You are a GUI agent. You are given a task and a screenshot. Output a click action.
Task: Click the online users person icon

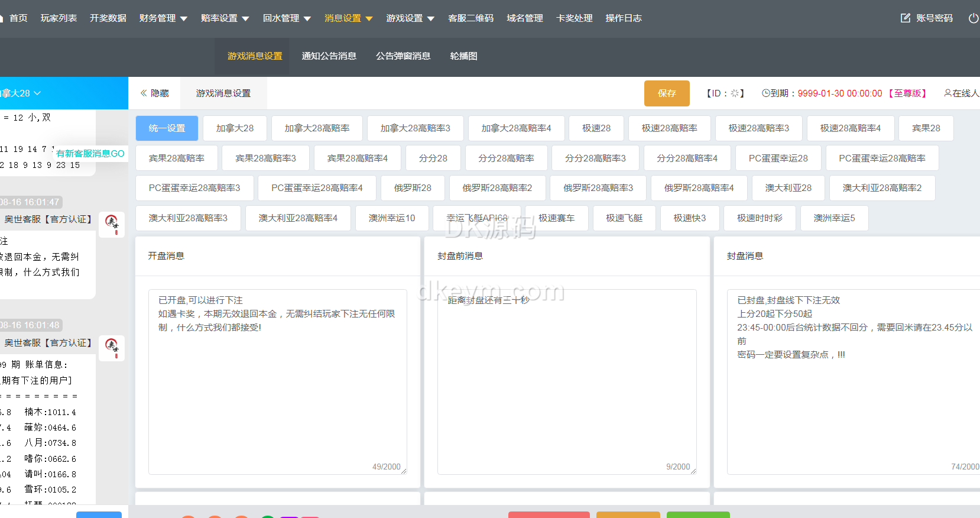click(x=947, y=93)
